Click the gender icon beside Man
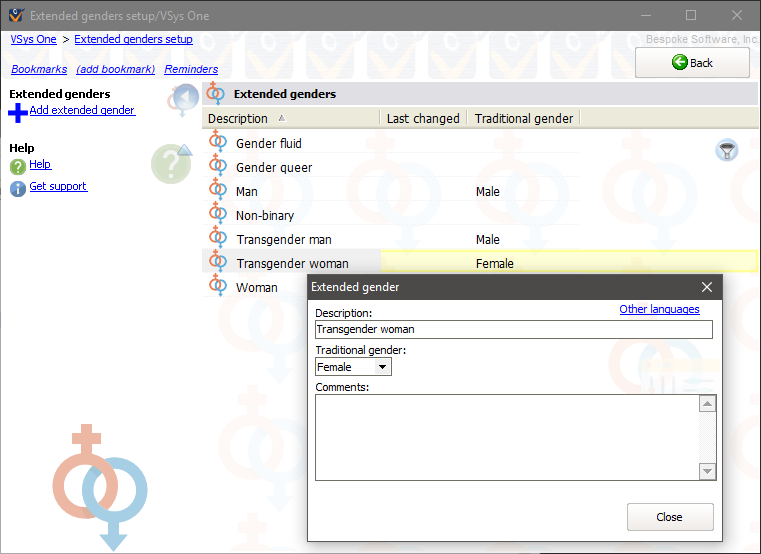 218,191
